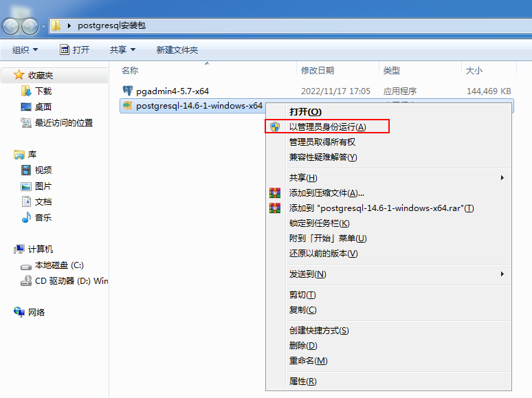Click the 收藏夹 star icon
Viewport: 532px width, 398px height.
coord(19,75)
